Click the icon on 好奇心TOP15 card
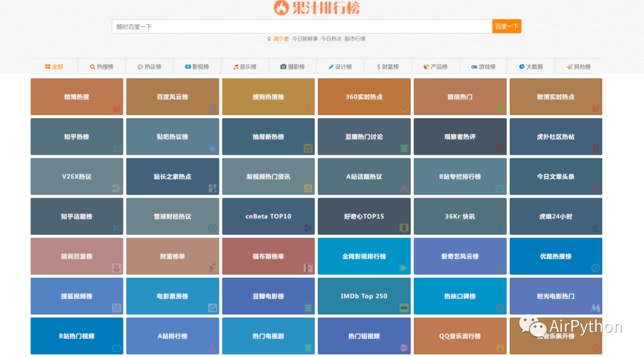Screen dimensions: 644x357 point(404,228)
